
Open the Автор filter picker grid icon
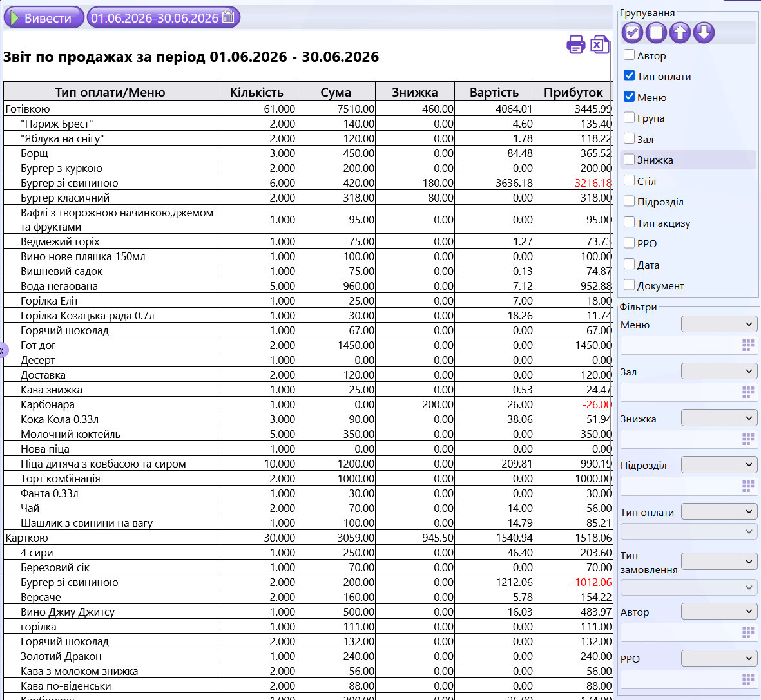(x=748, y=632)
